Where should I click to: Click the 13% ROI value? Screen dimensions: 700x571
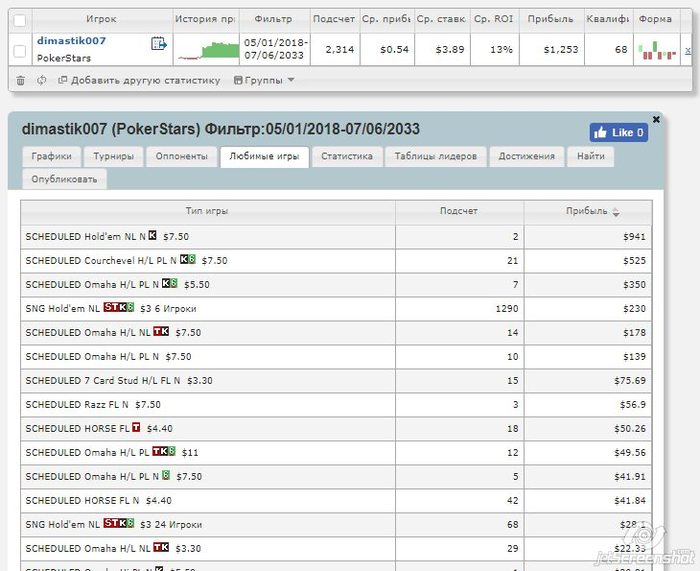click(x=501, y=50)
